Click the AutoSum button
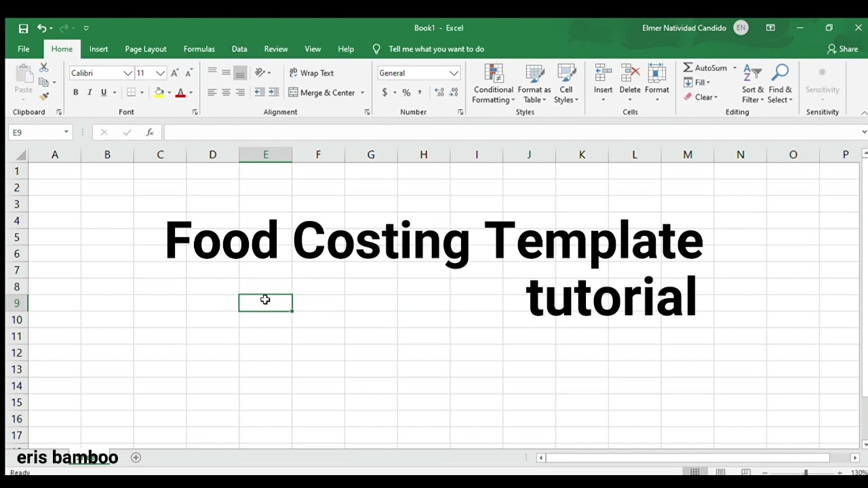This screenshot has height=488, width=868. tap(705, 68)
